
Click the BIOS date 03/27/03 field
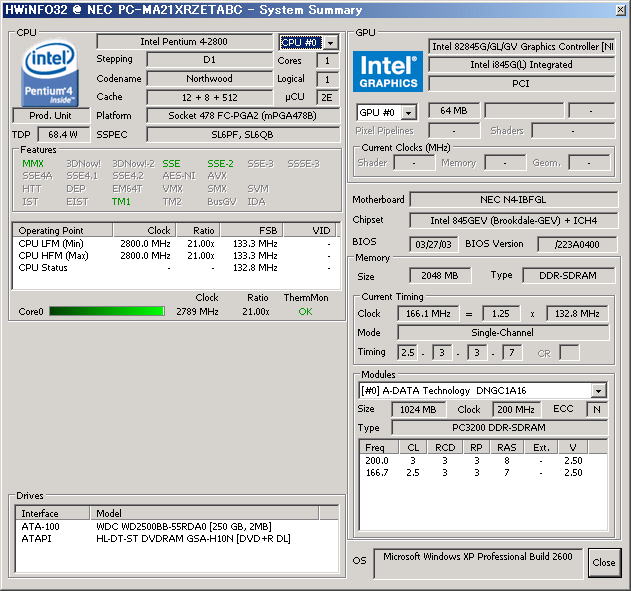click(433, 244)
